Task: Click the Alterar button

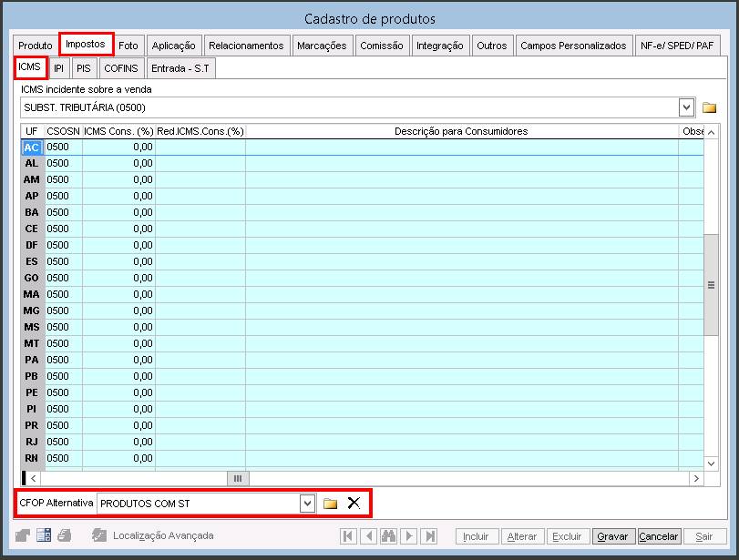Action: point(522,536)
